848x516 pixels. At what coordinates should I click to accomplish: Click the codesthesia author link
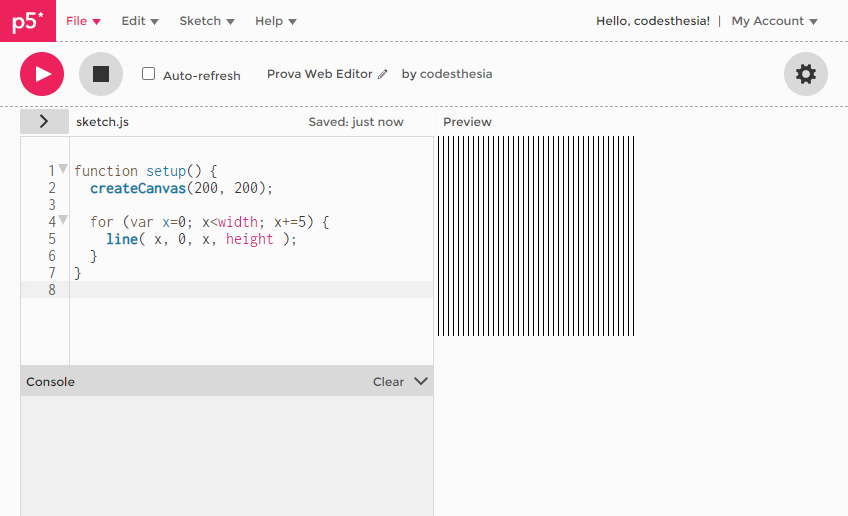[x=456, y=74]
